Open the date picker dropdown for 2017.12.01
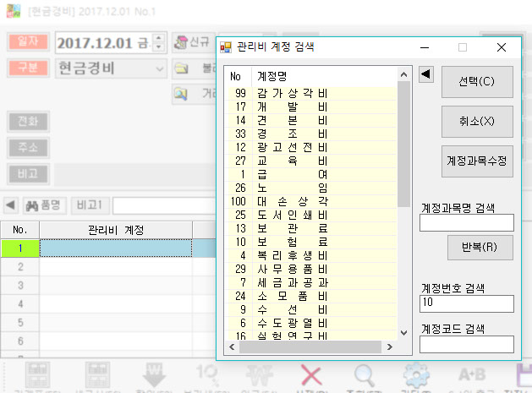 (160, 42)
